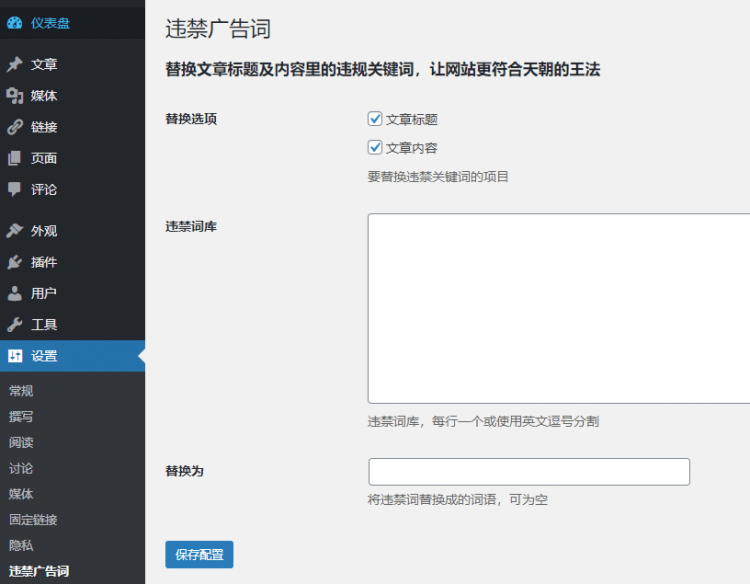Click the page icon beside 页面
Screen dimensions: 750x584
pyautogui.click(x=15, y=158)
